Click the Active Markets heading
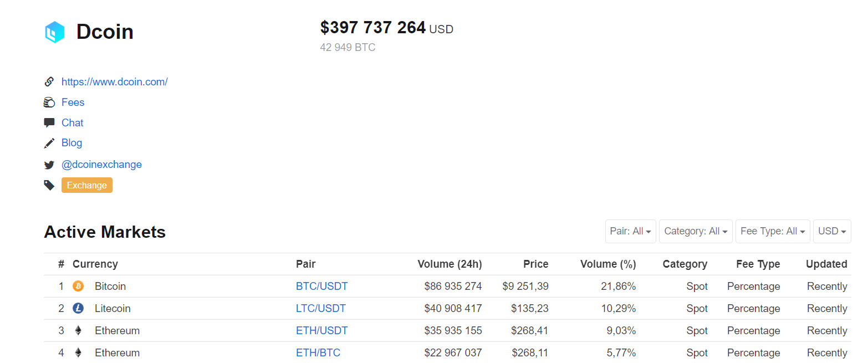This screenshot has height=363, width=868. pos(105,232)
